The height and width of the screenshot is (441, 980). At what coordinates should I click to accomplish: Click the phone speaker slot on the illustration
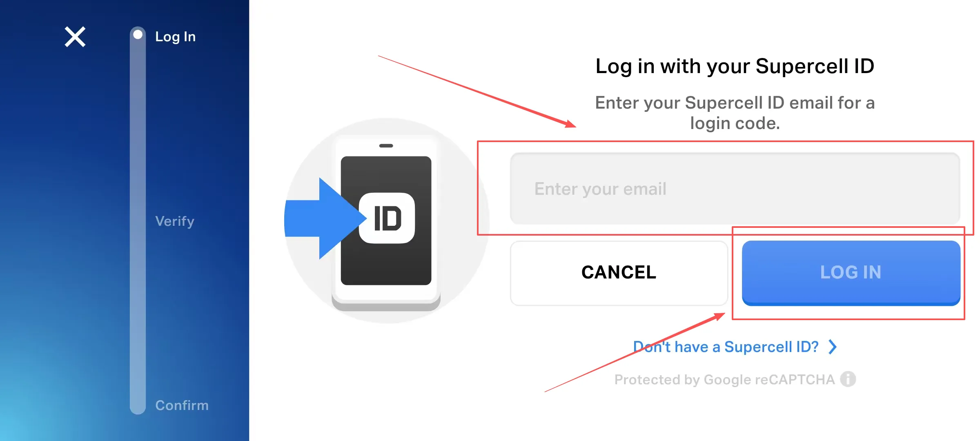click(x=386, y=146)
